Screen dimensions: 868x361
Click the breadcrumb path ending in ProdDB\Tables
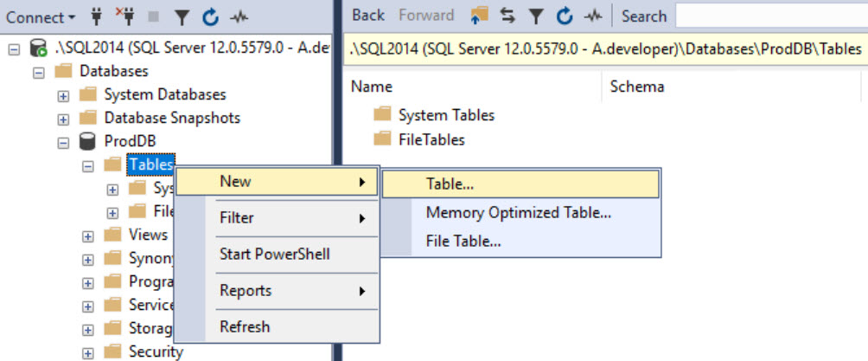tap(604, 49)
